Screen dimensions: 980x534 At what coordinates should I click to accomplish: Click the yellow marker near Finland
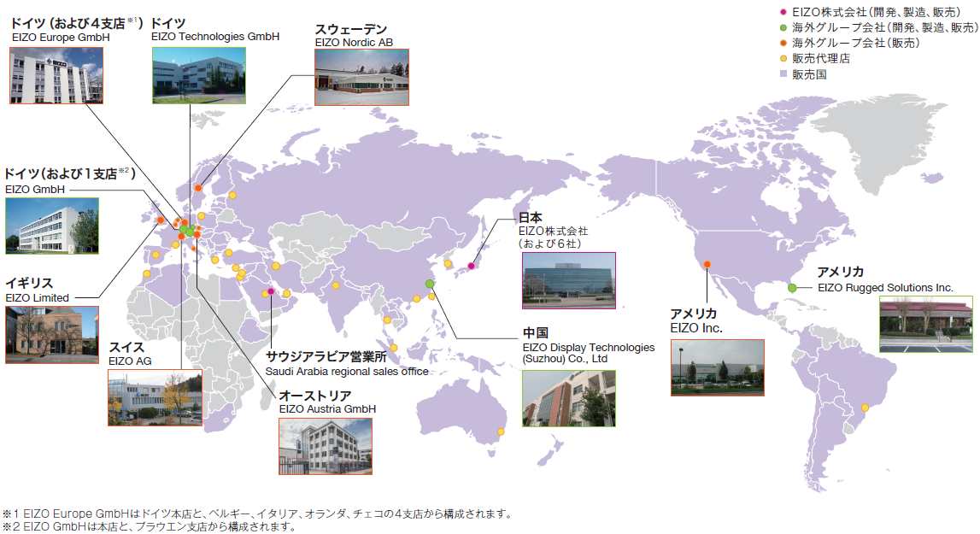[x=232, y=195]
